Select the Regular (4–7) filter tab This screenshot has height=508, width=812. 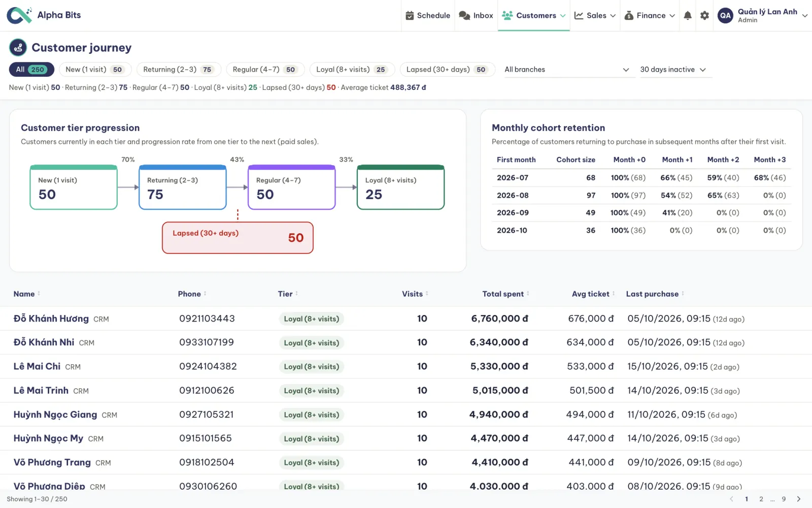click(x=265, y=70)
